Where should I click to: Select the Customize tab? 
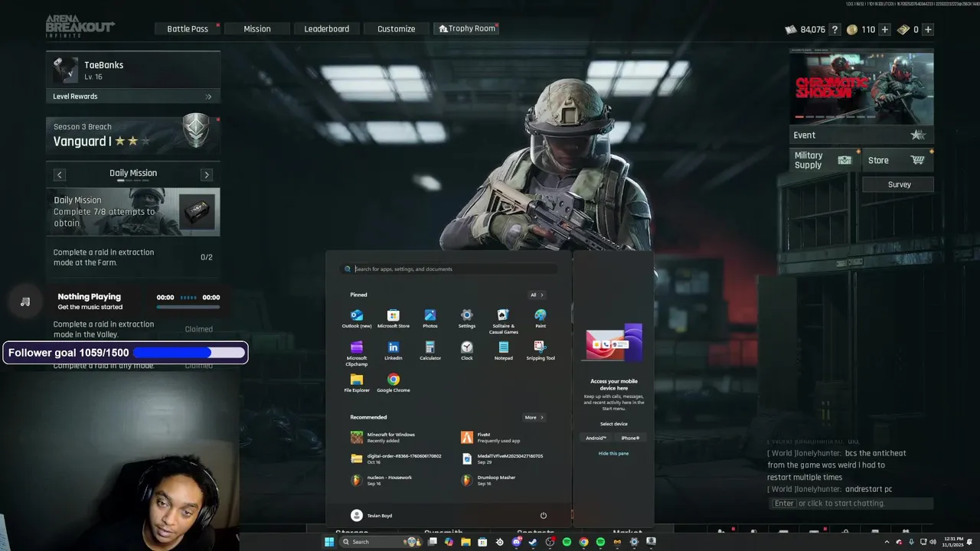397,29
